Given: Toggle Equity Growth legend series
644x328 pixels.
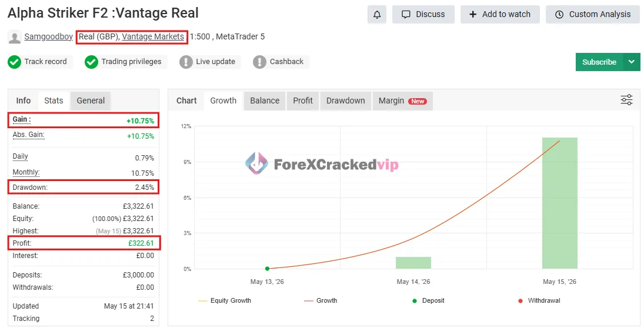Looking at the screenshot, I should (x=225, y=300).
